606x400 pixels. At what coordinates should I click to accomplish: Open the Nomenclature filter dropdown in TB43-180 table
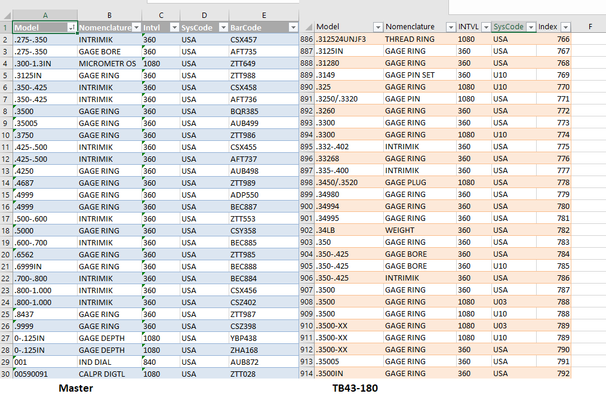[x=450, y=27]
